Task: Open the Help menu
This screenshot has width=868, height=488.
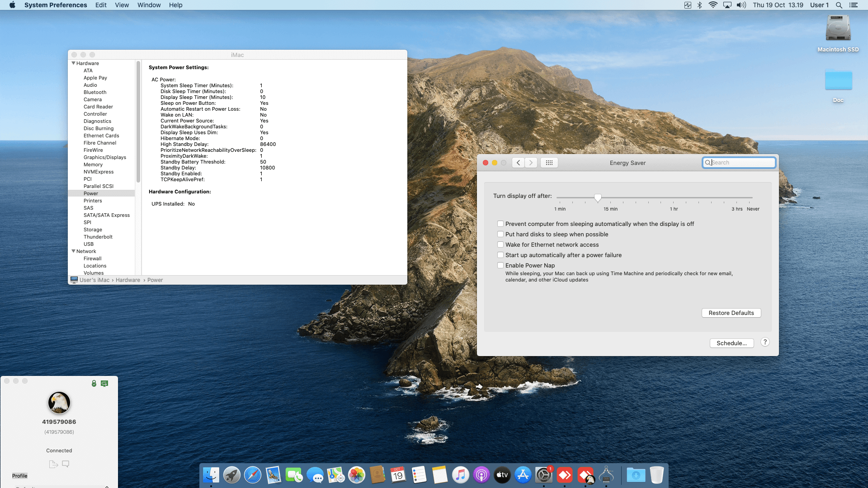Action: click(176, 5)
